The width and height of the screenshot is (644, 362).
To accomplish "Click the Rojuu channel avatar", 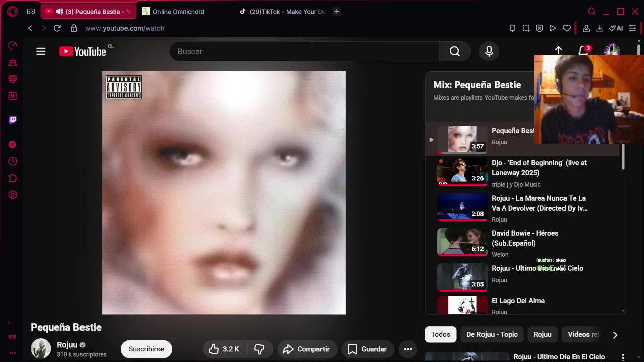I will (41, 348).
